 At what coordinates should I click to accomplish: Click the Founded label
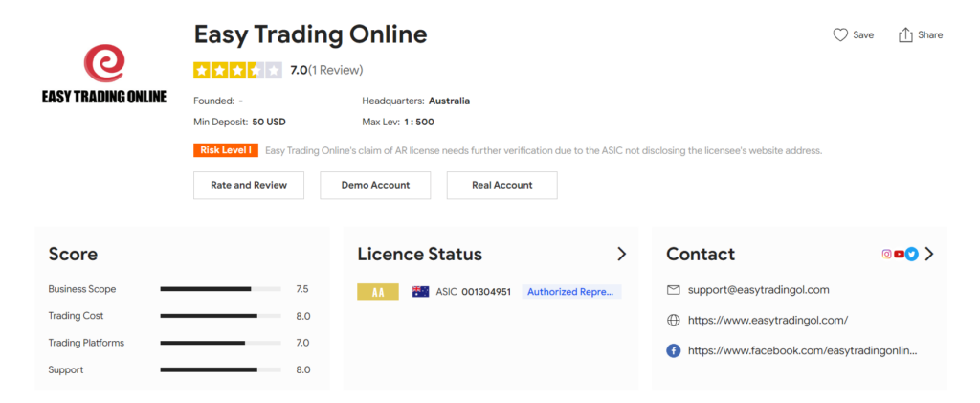pyautogui.click(x=214, y=101)
